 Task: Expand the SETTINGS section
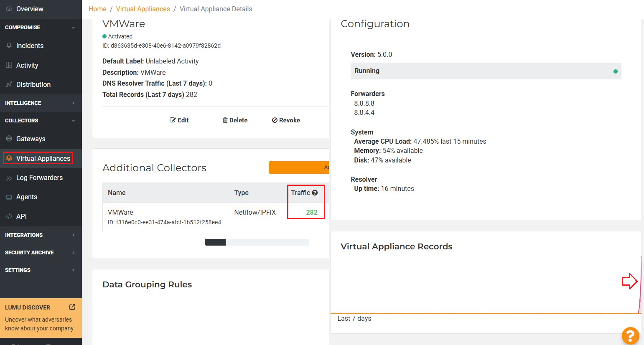tap(73, 270)
